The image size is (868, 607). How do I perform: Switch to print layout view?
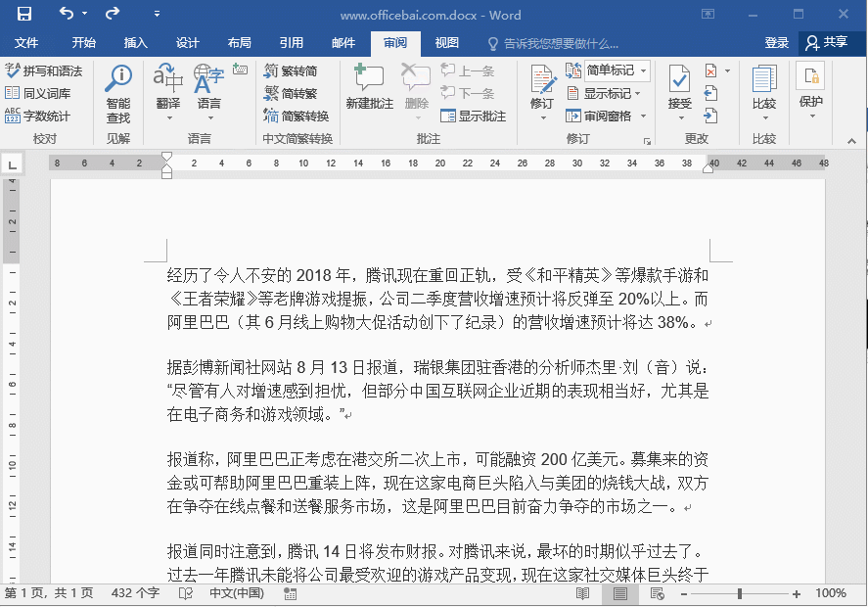tap(620, 593)
